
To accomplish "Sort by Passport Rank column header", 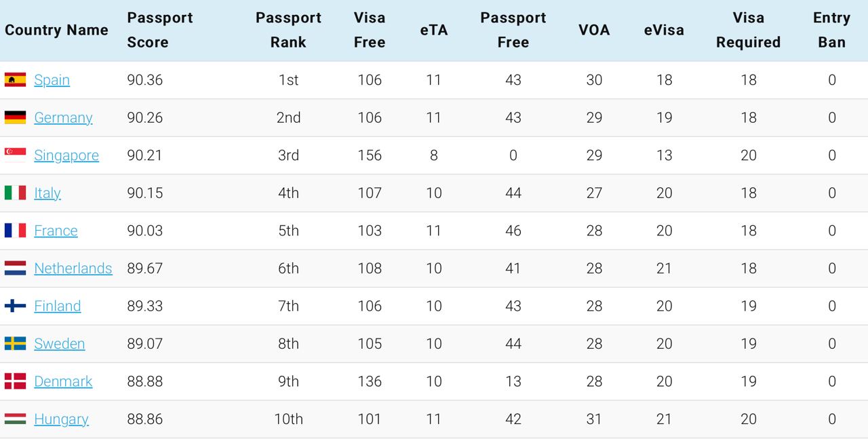I will (x=288, y=30).
